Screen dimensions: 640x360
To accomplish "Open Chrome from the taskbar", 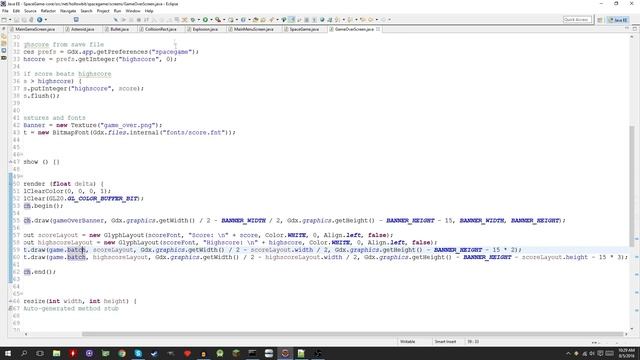I will click(x=122, y=353).
